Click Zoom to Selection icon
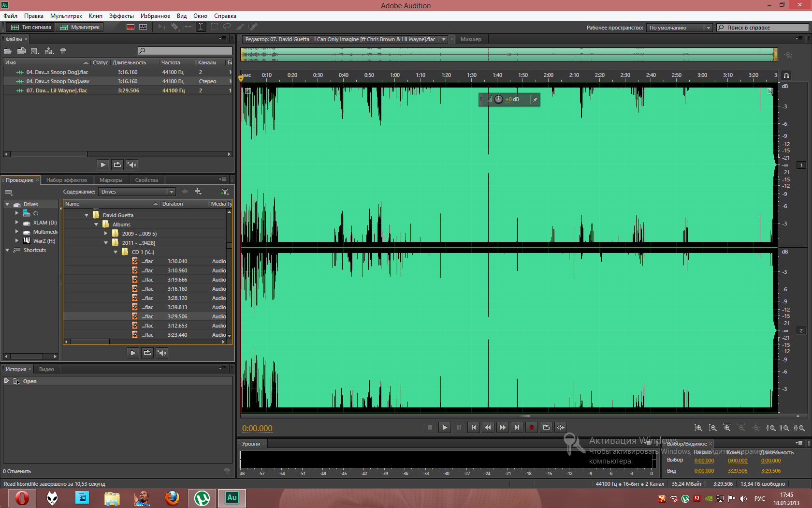Image resolution: width=812 pixels, height=508 pixels. 799,428
